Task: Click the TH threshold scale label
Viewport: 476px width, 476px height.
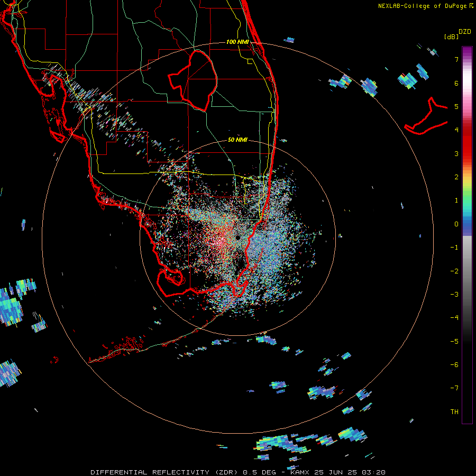Action: [454, 411]
